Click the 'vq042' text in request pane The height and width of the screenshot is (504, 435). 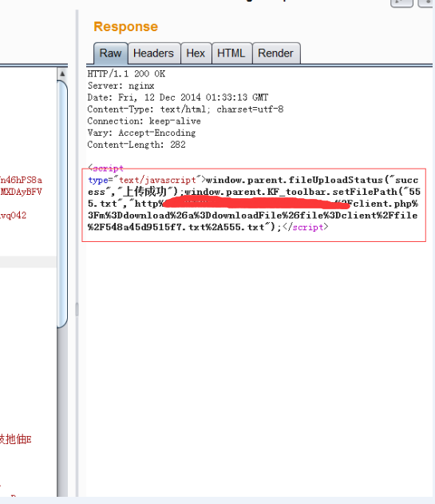pyautogui.click(x=14, y=216)
